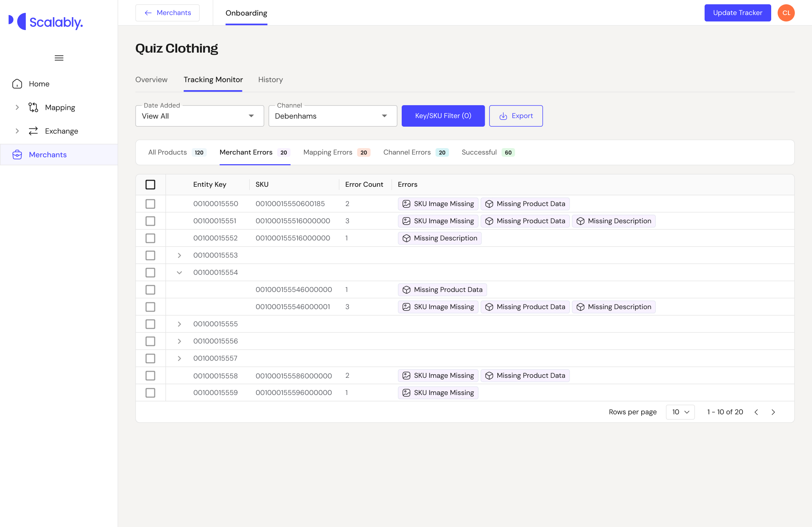Click the hamburger menu icon in sidebar
The image size is (812, 527).
click(59, 58)
